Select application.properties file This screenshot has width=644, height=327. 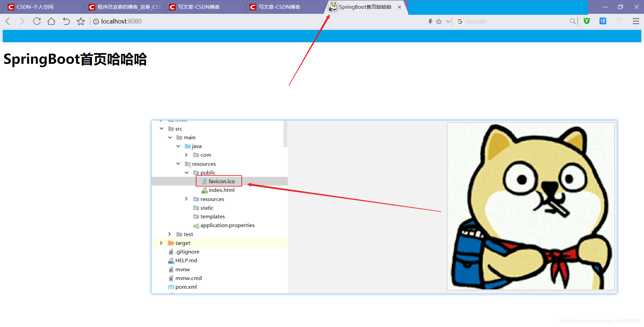point(224,225)
